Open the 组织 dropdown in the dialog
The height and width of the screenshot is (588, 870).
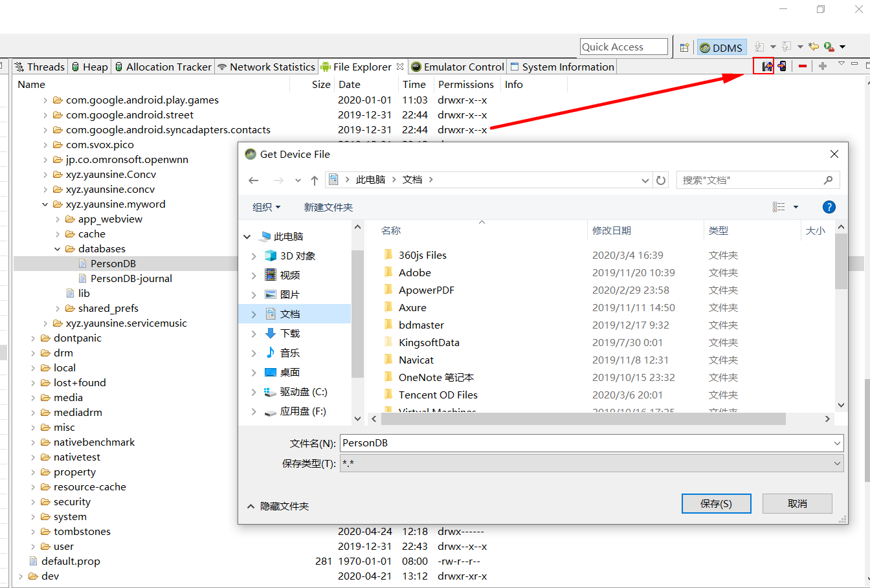pyautogui.click(x=266, y=206)
